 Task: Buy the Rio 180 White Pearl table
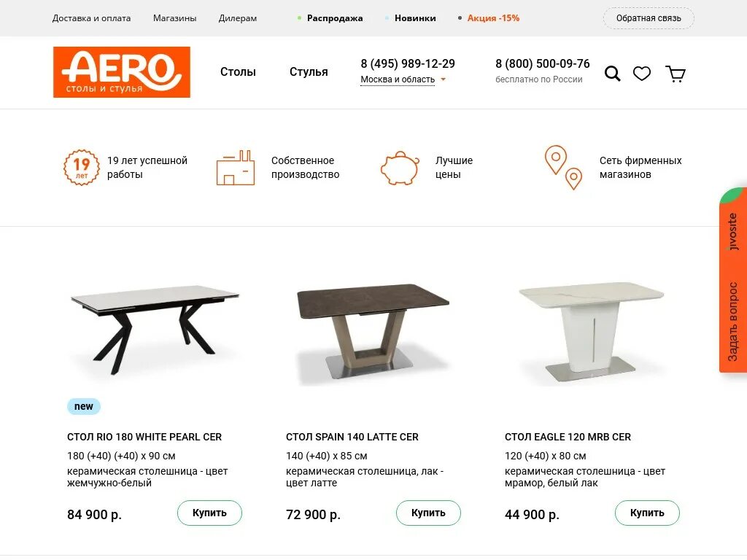[209, 513]
